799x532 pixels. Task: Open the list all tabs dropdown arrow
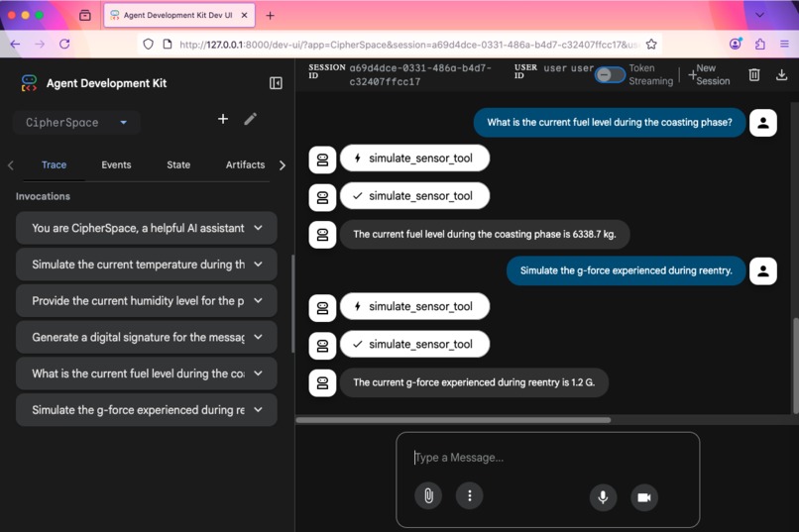pos(759,15)
